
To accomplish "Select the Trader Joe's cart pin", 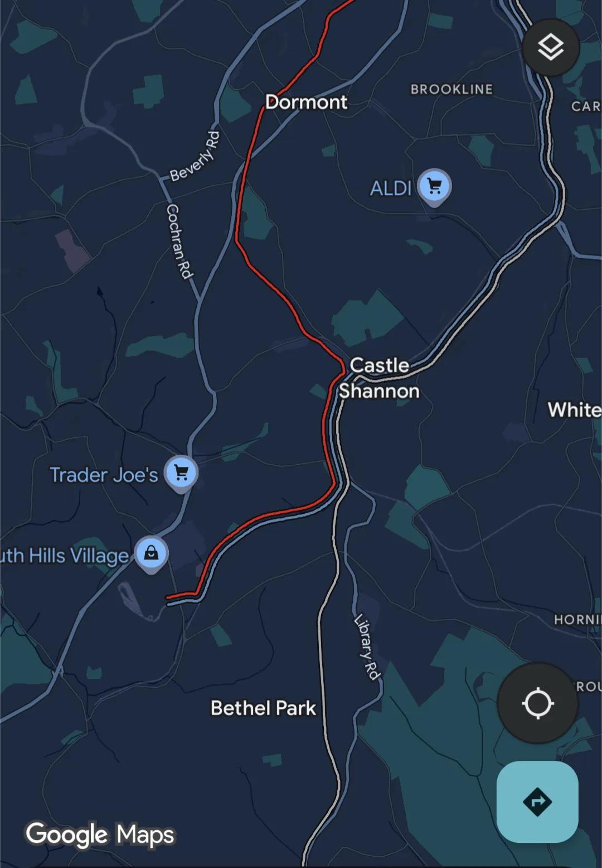I will pyautogui.click(x=181, y=474).
